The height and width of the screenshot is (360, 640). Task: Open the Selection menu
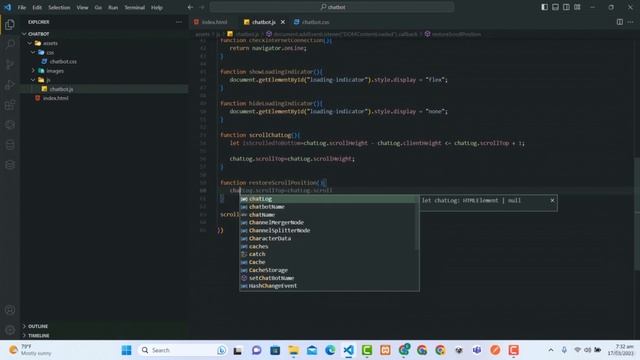[59, 7]
